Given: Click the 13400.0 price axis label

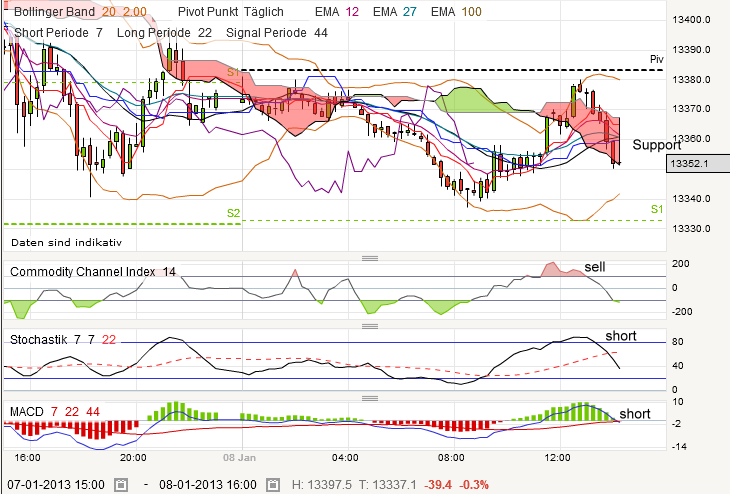Looking at the screenshot, I should pyautogui.click(x=691, y=20).
